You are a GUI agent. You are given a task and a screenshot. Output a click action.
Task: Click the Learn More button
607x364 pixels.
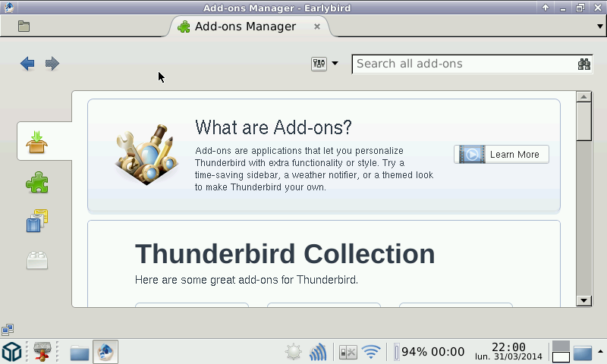[502, 155]
